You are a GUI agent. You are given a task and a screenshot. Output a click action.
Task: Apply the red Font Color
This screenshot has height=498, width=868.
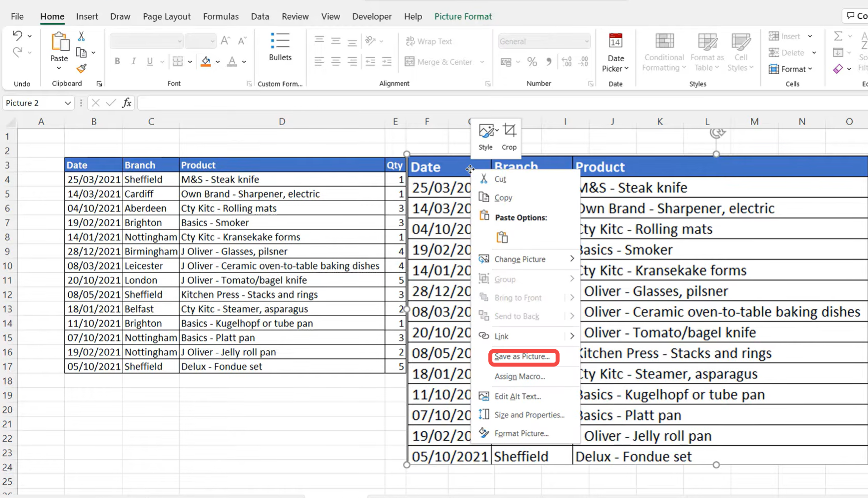(232, 61)
